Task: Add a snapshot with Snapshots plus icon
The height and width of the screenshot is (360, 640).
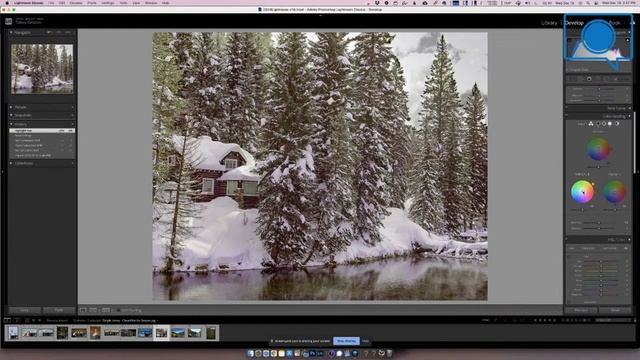Action: [x=73, y=115]
